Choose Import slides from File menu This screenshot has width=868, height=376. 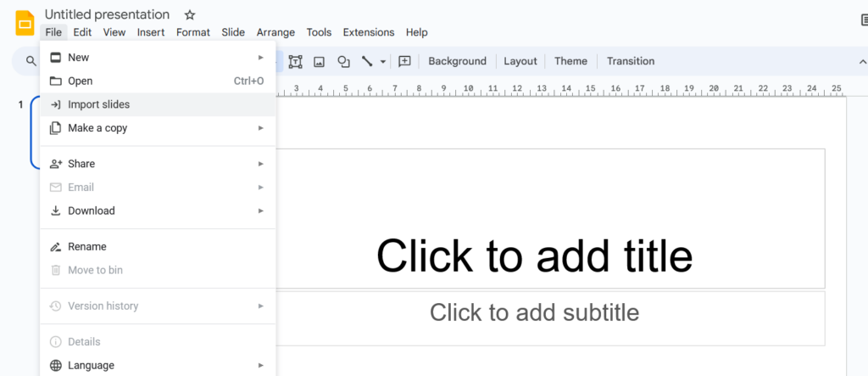coord(99,104)
